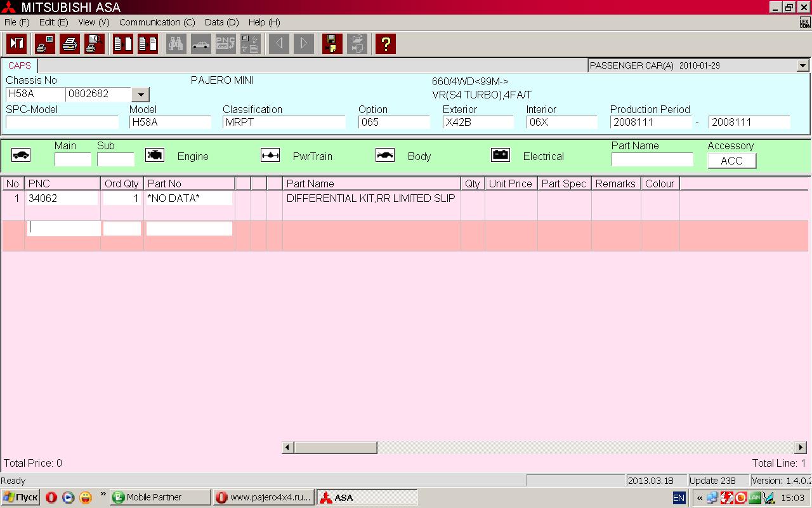812x508 pixels.
Task: Click the Part Name search field
Action: click(x=652, y=159)
